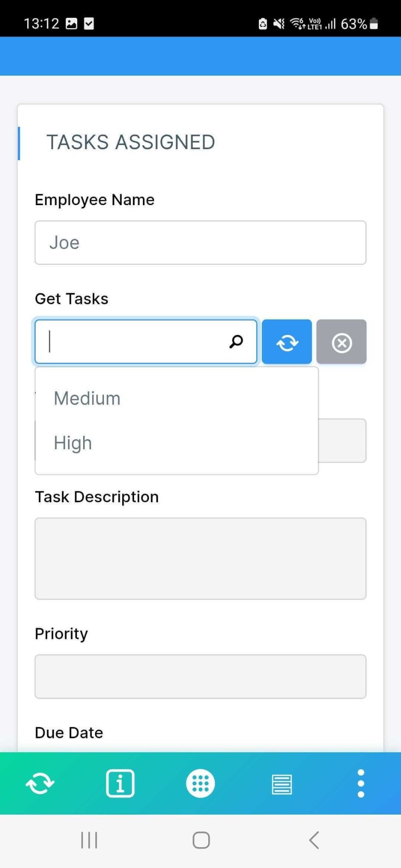This screenshot has height=868, width=401.
Task: Tap the Android recent apps button
Action: pyautogui.click(x=88, y=840)
